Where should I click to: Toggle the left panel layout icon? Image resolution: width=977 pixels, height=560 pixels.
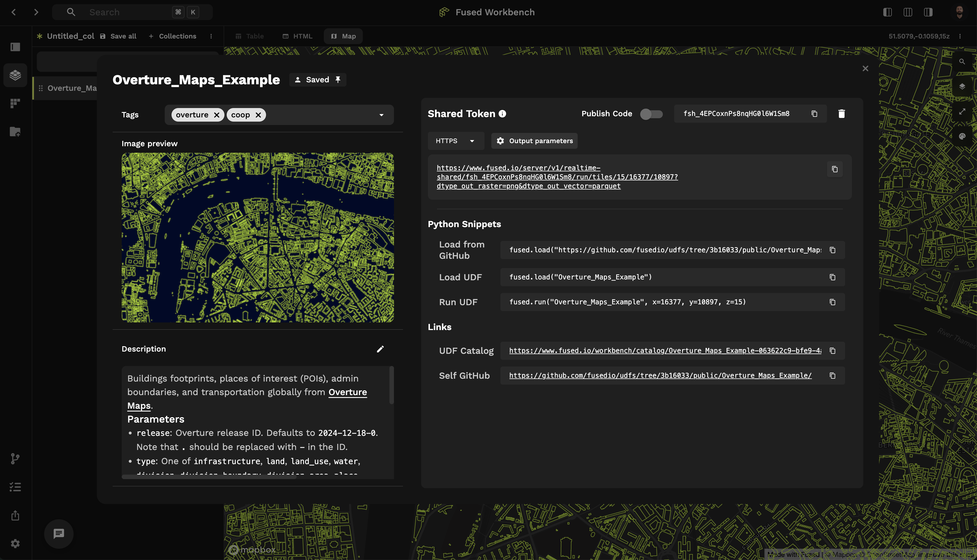tap(887, 12)
